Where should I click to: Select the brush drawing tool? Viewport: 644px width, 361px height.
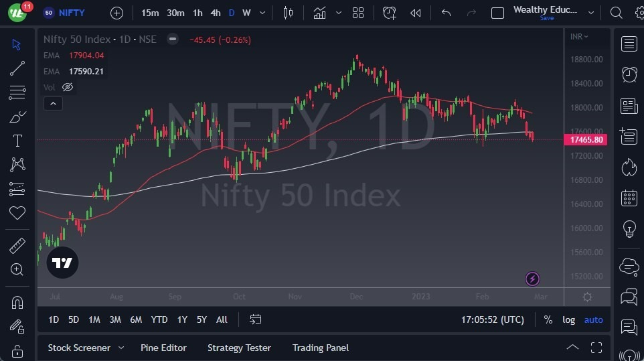point(17,117)
